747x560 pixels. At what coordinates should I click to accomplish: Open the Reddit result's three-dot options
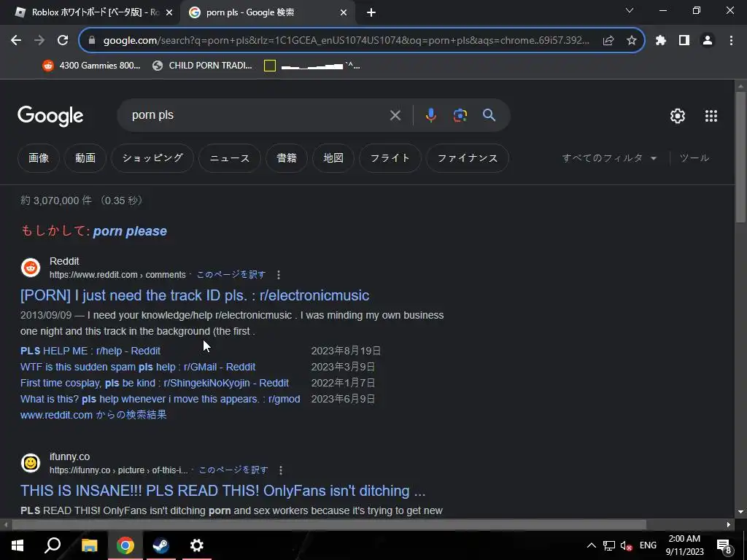tap(279, 275)
